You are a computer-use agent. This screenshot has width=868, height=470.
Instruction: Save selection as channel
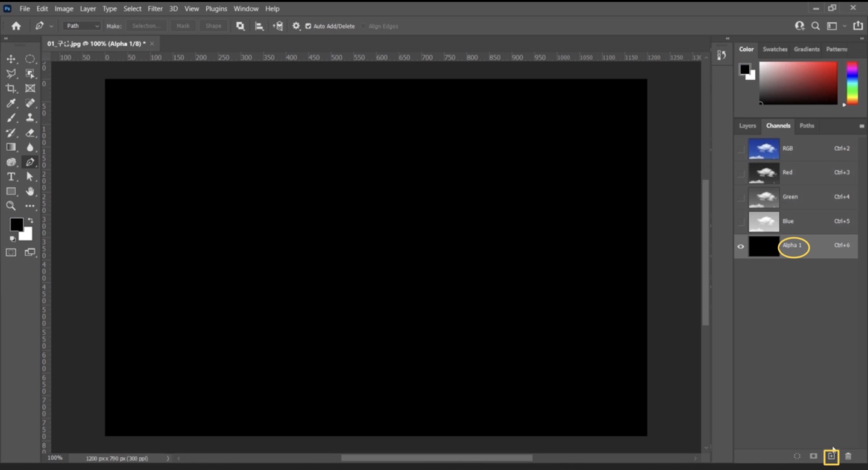[813, 457]
